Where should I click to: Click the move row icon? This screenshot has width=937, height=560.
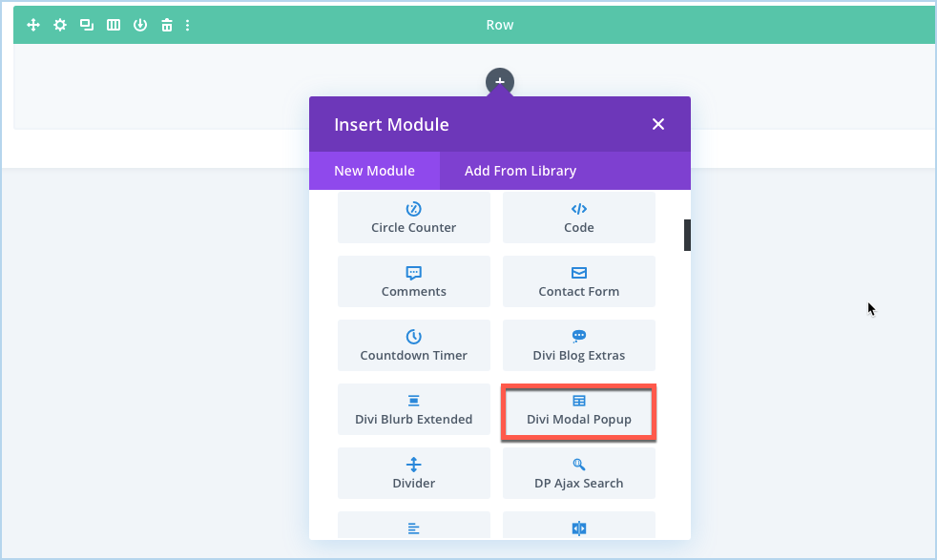pos(33,25)
